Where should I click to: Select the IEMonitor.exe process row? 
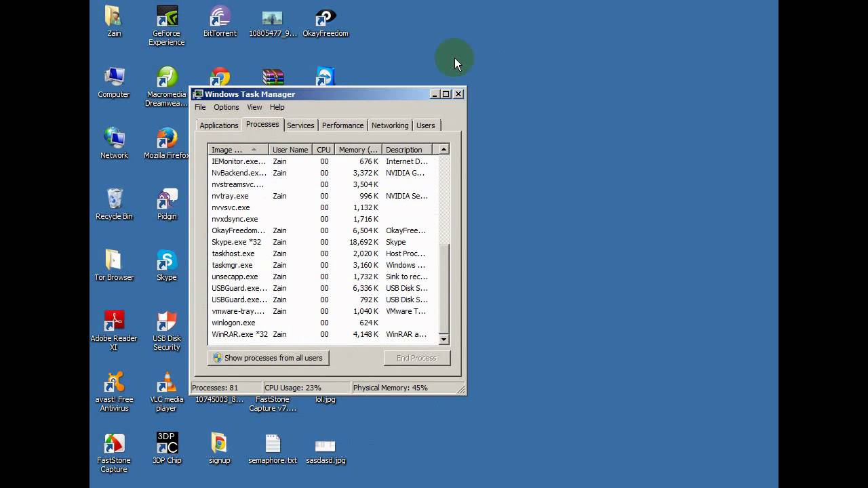pos(323,161)
